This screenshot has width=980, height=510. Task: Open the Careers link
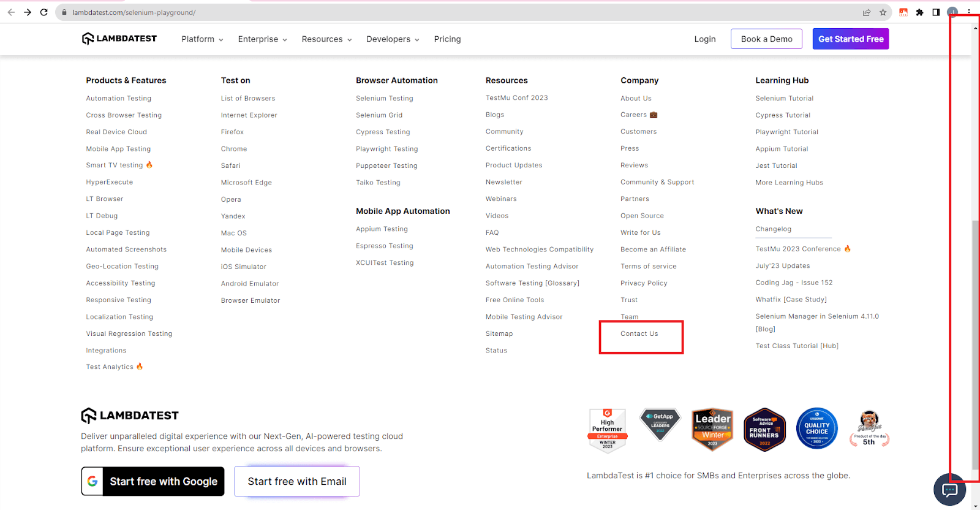click(639, 115)
